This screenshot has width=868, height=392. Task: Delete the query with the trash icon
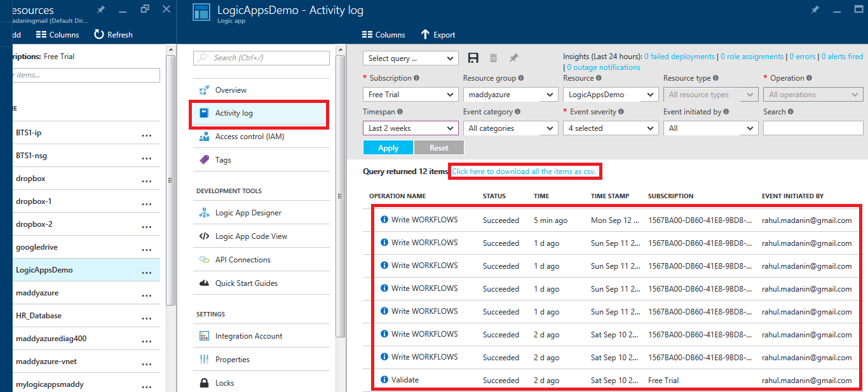point(493,58)
